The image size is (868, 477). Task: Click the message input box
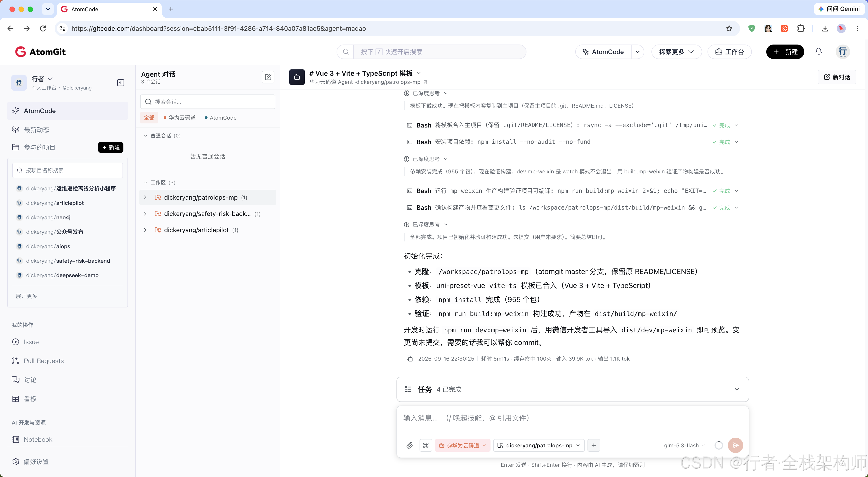(x=573, y=418)
